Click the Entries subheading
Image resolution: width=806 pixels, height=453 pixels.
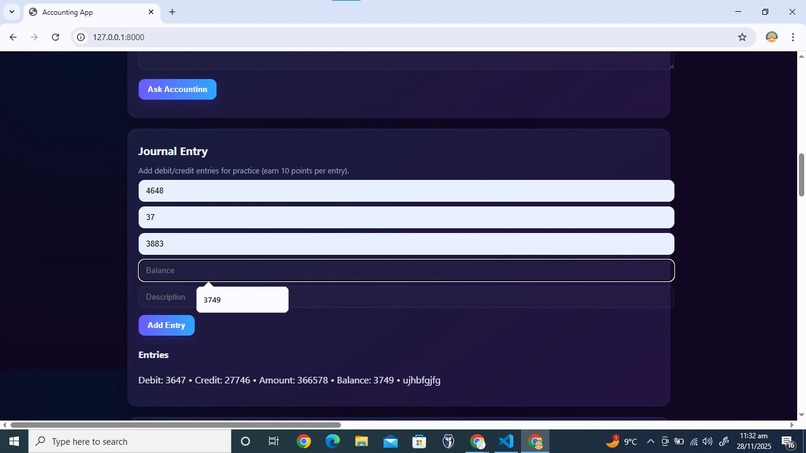point(153,355)
